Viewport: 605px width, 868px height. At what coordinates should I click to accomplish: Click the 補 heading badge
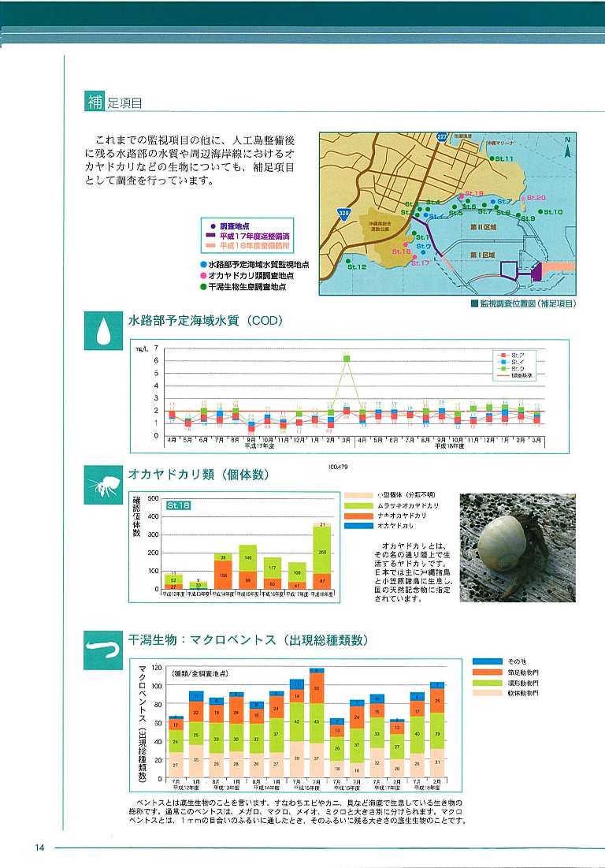click(x=95, y=102)
